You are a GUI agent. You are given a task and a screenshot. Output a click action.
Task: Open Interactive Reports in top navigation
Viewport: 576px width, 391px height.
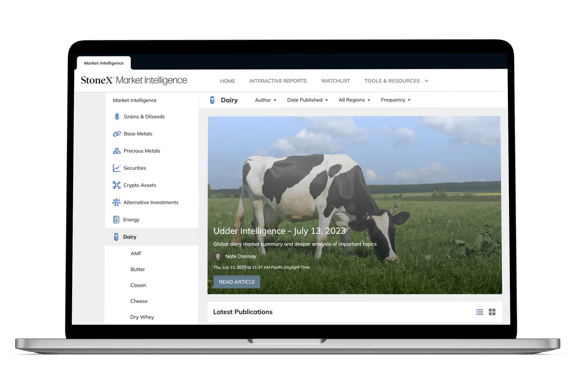click(278, 81)
